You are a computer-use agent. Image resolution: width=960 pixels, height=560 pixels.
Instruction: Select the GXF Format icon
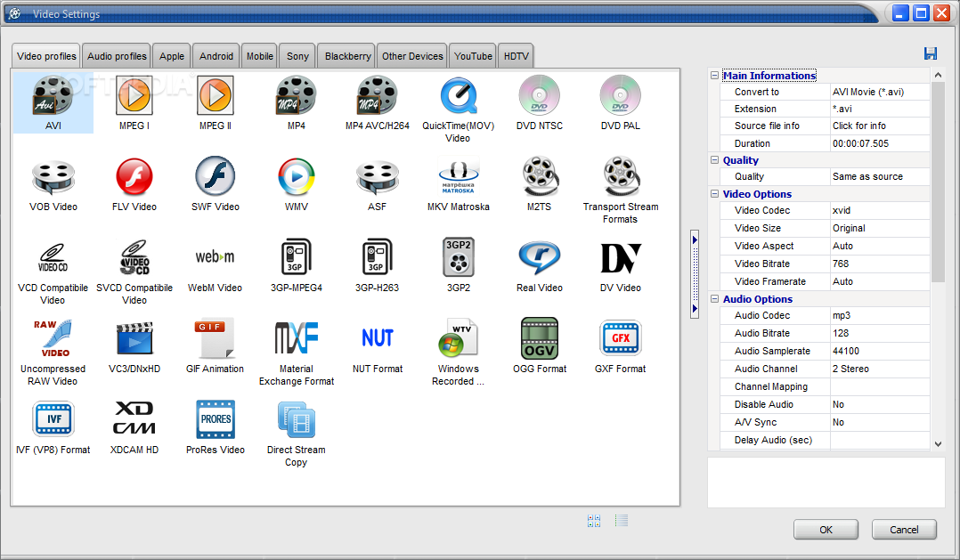[x=620, y=337]
